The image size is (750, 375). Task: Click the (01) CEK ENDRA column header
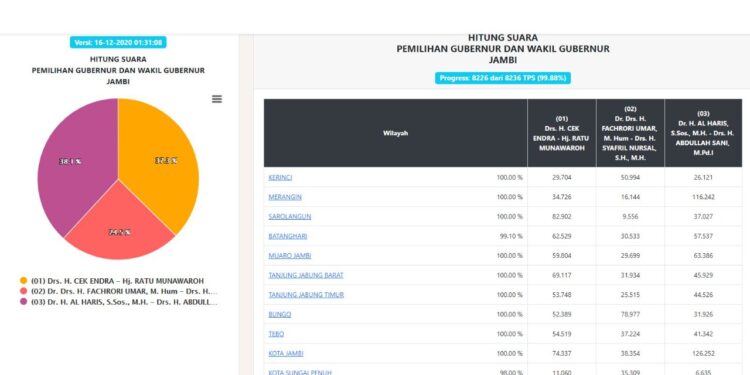tap(562, 133)
